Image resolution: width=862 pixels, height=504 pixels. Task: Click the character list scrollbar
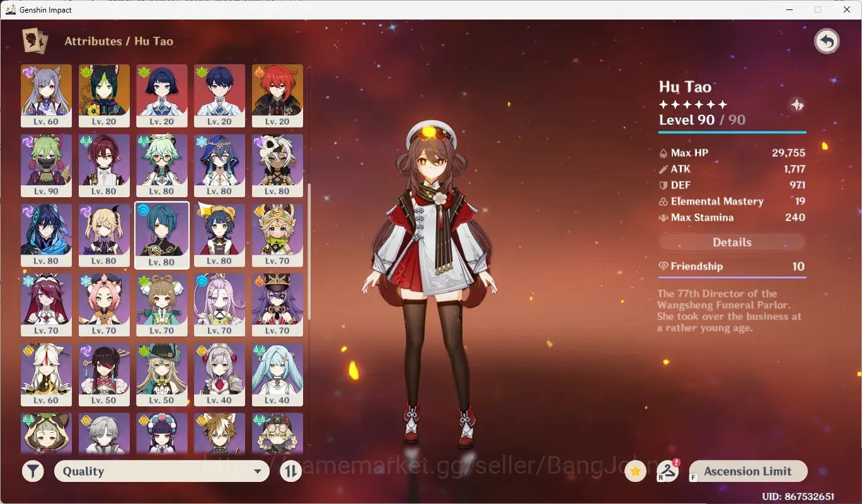(x=309, y=251)
